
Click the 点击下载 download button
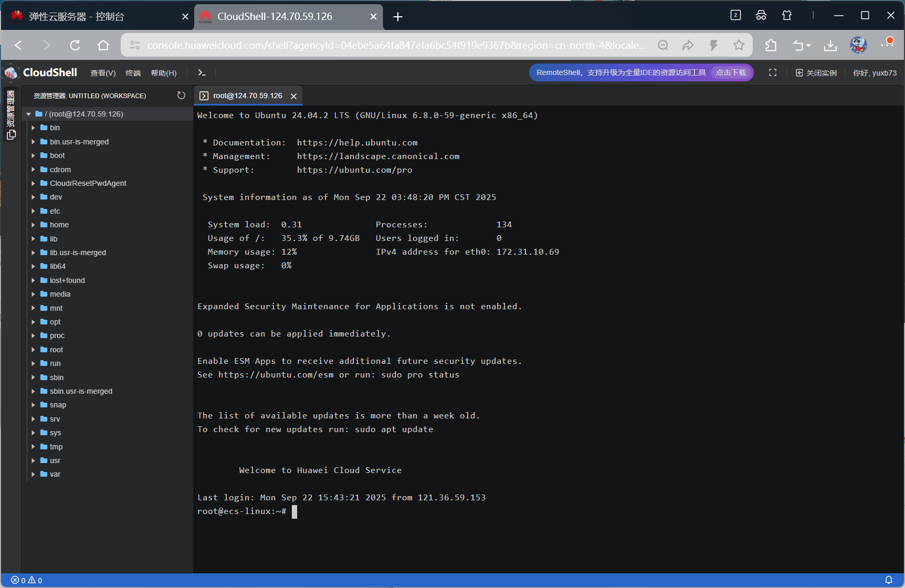[x=731, y=72]
